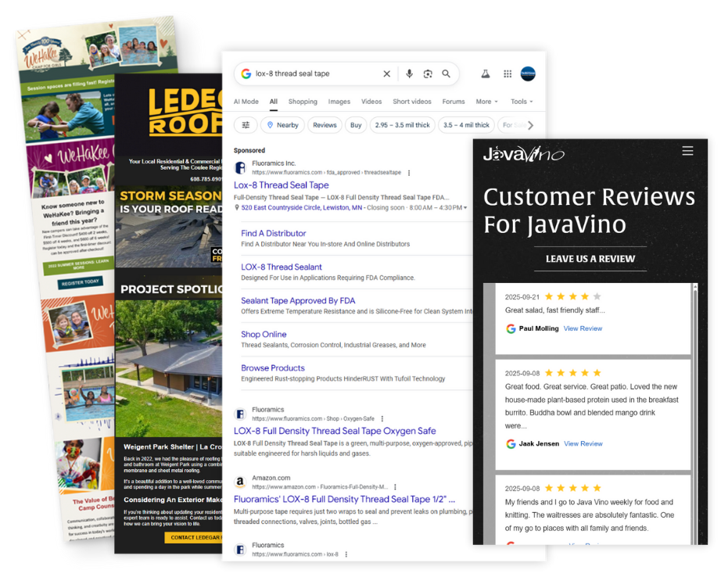Expand the Tools dropdown

click(x=520, y=101)
